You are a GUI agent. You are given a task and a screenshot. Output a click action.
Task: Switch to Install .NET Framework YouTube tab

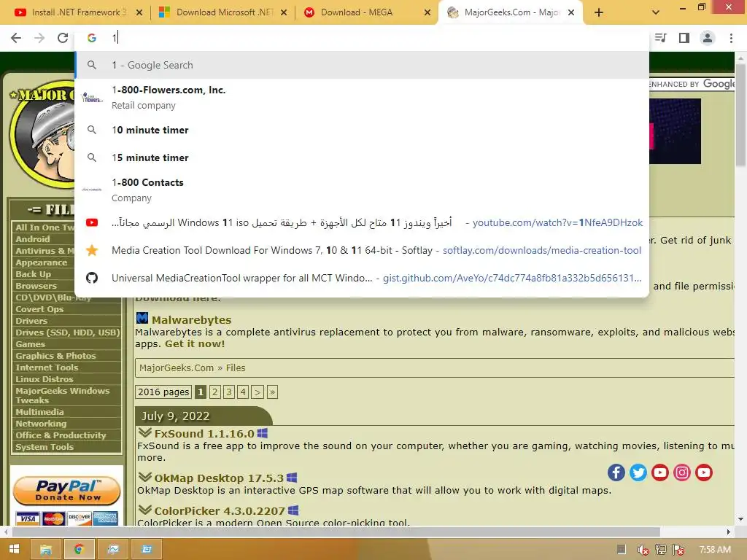point(76,12)
